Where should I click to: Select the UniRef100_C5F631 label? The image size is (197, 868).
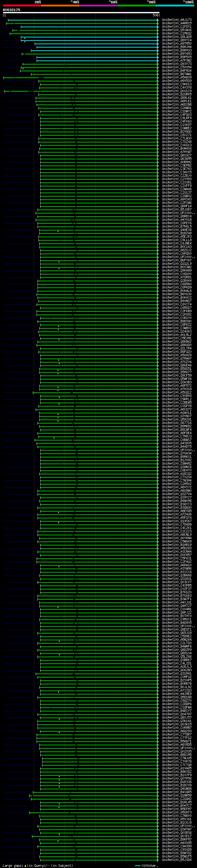[x=176, y=558]
